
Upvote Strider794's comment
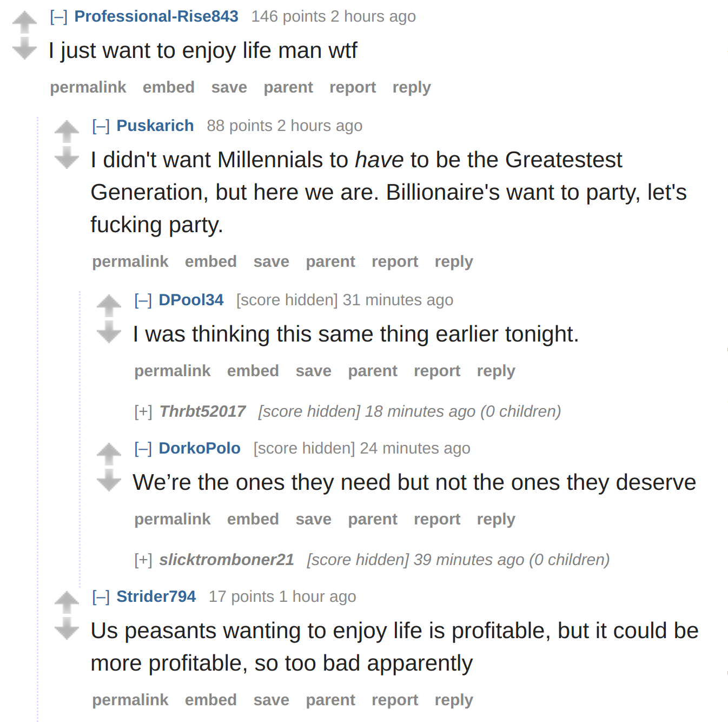tap(67, 603)
